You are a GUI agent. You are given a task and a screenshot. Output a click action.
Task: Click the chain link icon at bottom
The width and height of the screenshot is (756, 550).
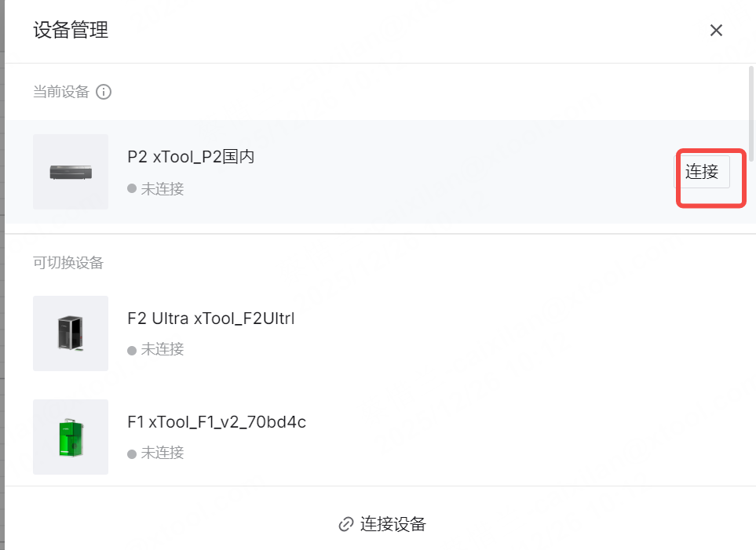pyautogui.click(x=345, y=524)
